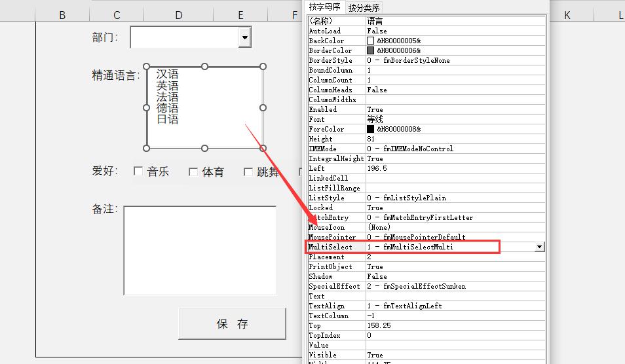Click the BoundColumn property row
This screenshot has width=625, height=364.
(x=426, y=70)
